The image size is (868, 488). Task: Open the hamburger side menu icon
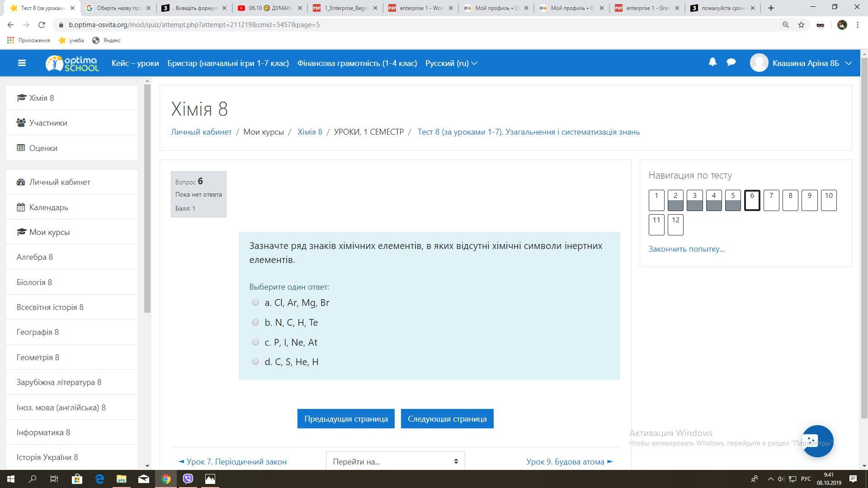tap(22, 63)
